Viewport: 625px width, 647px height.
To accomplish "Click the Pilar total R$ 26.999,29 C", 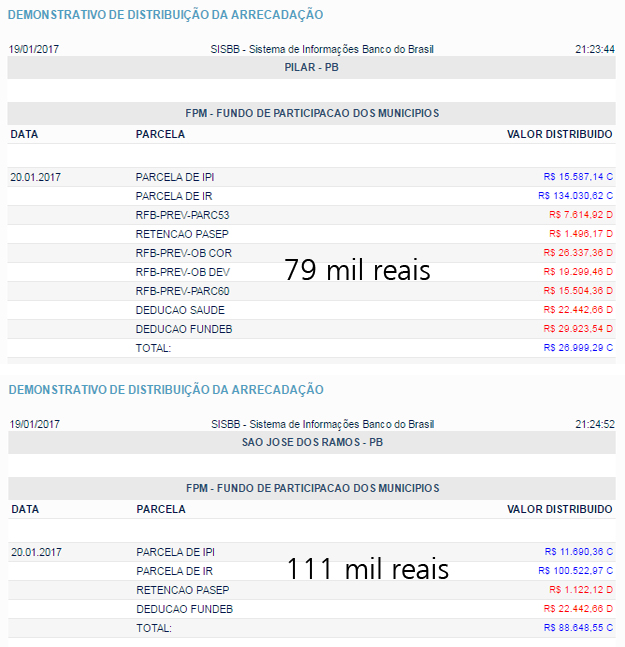I will pos(578,347).
